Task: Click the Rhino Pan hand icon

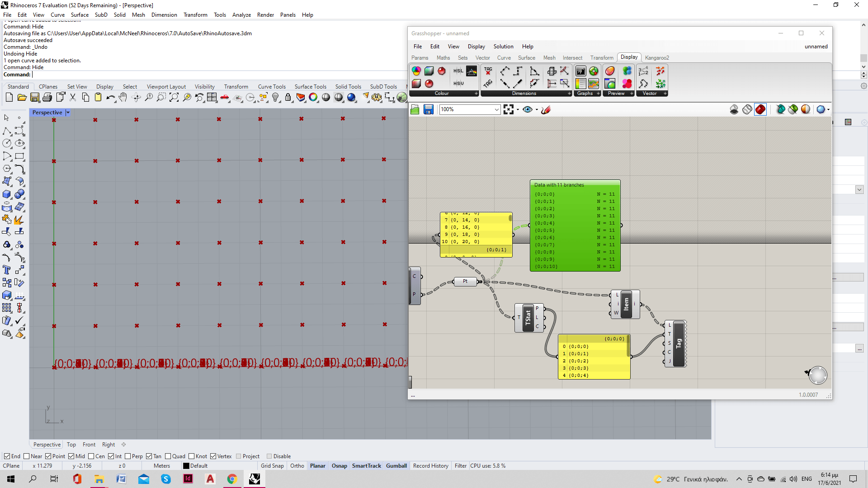Action: pos(123,97)
